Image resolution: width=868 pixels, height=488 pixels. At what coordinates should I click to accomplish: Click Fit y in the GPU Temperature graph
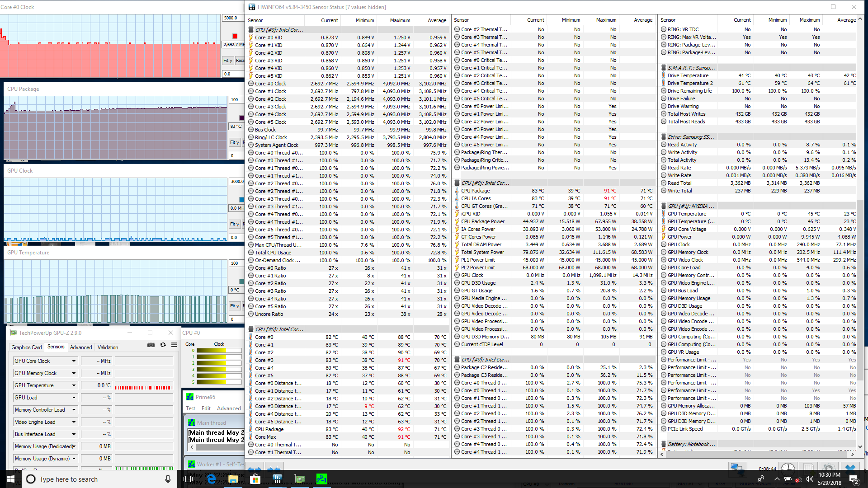pos(235,306)
